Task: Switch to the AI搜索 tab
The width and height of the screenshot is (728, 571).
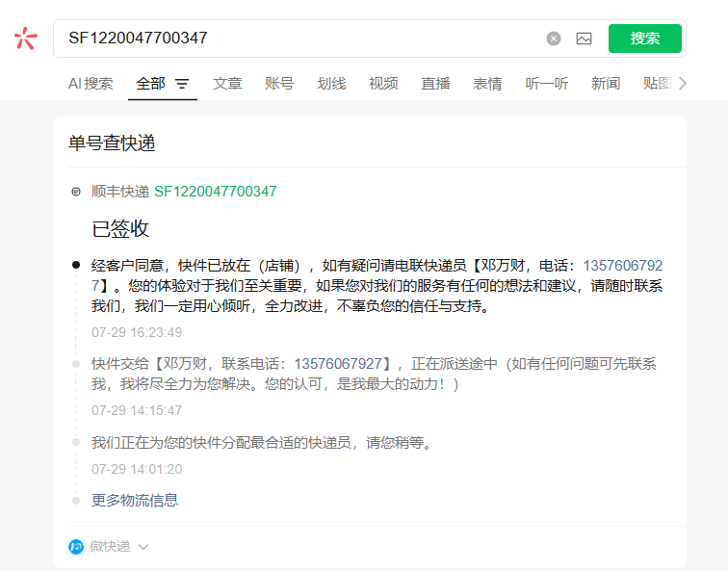Action: pyautogui.click(x=91, y=84)
